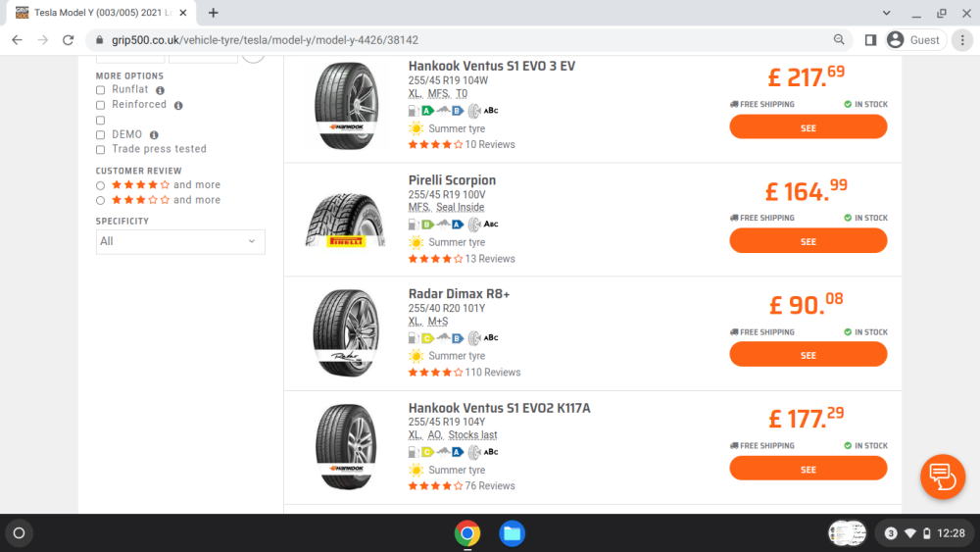The image size is (980, 552).
Task: Open the 10 Reviews link
Action: coord(490,145)
